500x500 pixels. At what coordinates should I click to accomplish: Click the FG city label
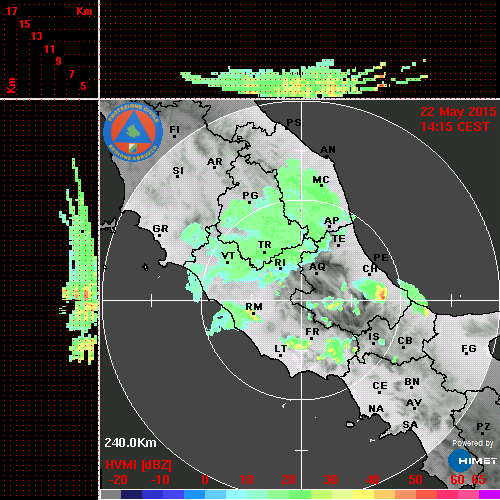coord(469,349)
